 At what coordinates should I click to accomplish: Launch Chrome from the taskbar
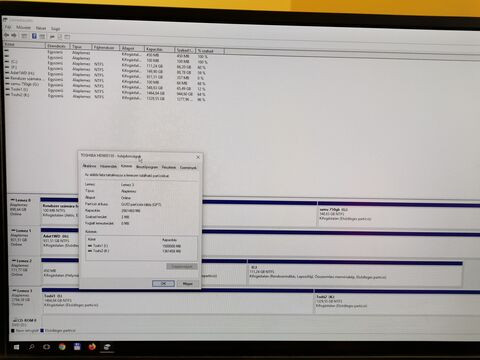(x=62, y=347)
